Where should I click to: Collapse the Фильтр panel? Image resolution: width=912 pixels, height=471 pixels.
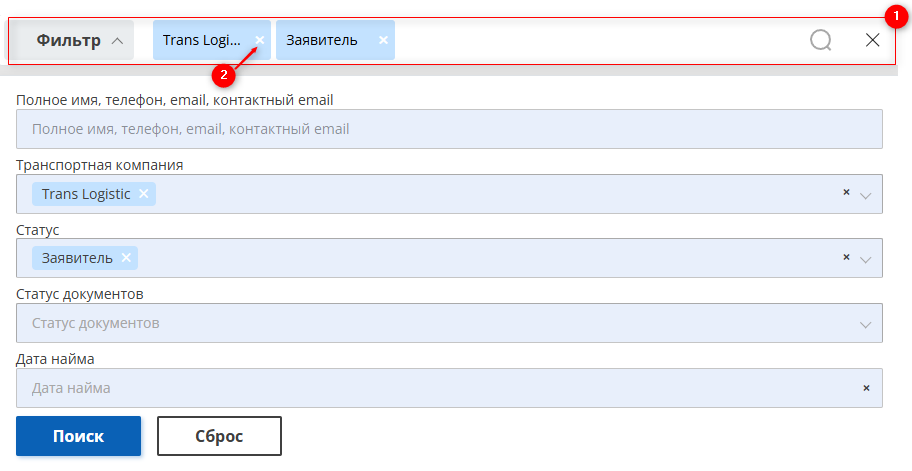[80, 41]
